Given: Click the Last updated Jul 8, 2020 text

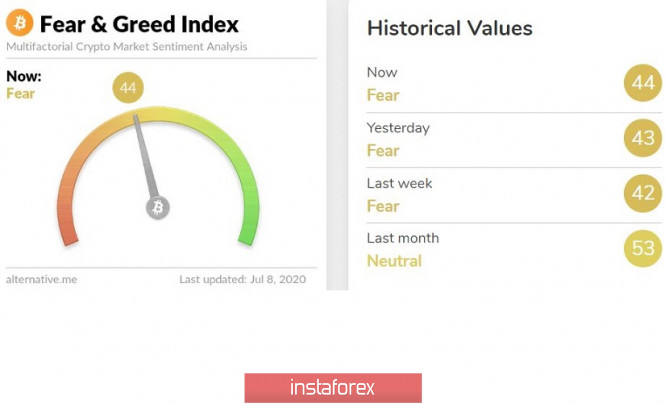Looking at the screenshot, I should point(243,279).
